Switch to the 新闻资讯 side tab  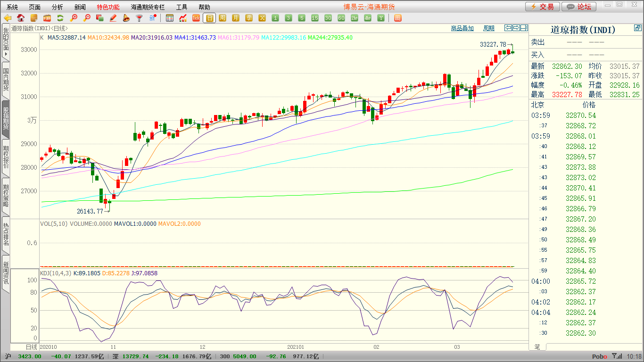click(6, 273)
